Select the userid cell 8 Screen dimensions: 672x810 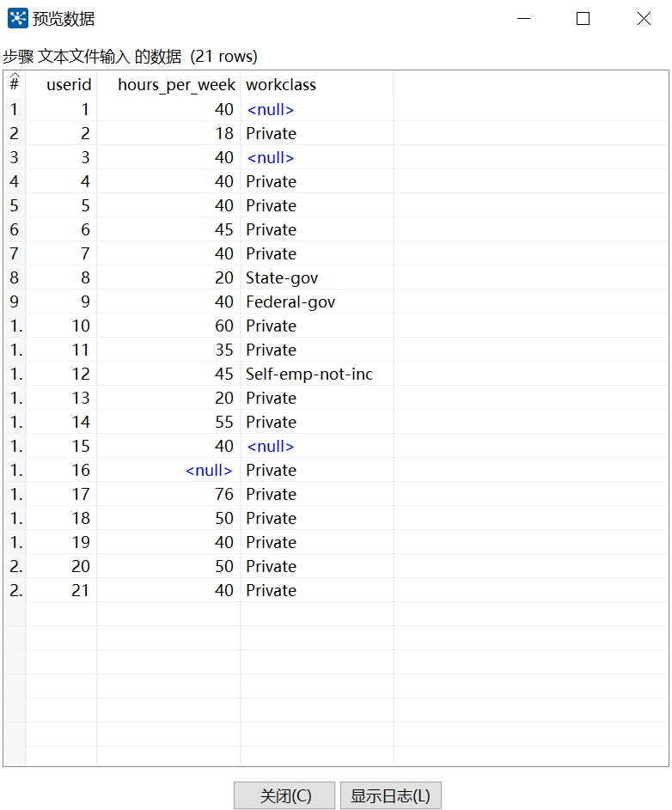tap(62, 278)
